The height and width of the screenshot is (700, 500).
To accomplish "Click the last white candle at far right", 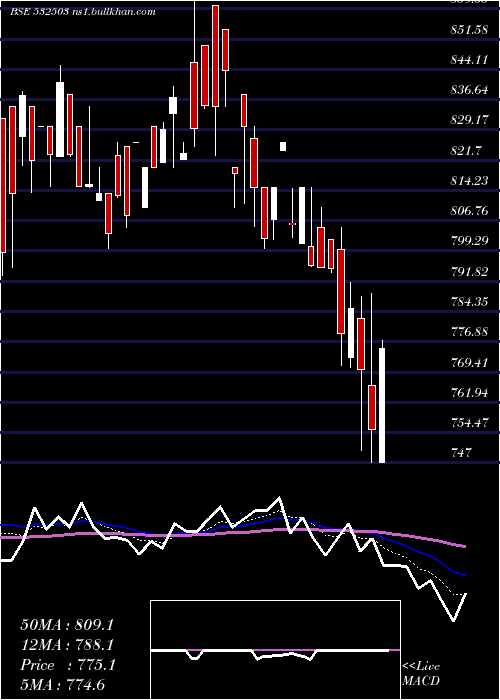I will 382,405.
